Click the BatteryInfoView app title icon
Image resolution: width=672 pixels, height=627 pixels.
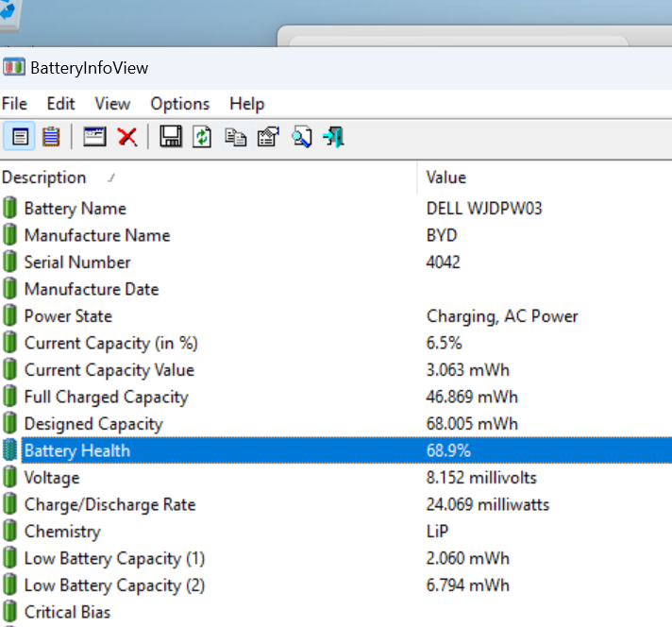pyautogui.click(x=14, y=67)
